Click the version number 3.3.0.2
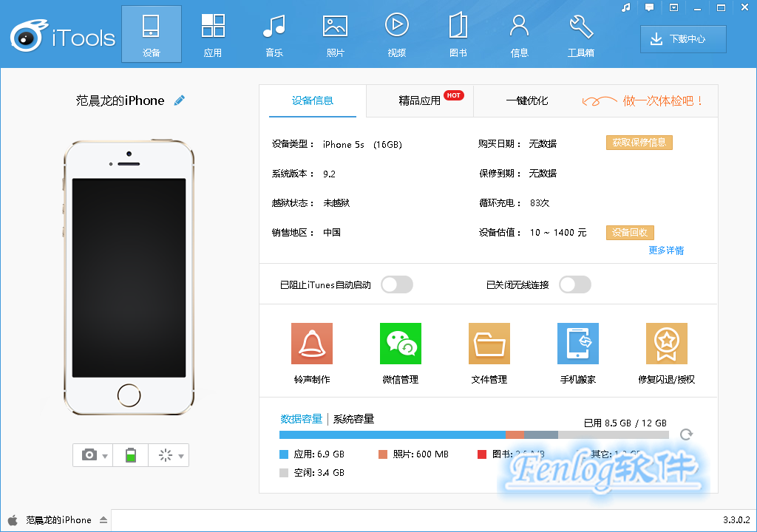The width and height of the screenshot is (757, 532). (737, 520)
